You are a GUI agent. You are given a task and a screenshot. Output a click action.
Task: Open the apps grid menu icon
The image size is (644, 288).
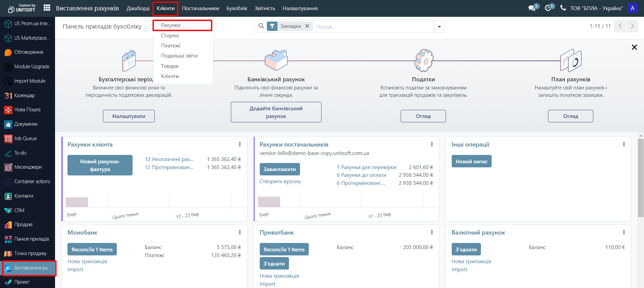(x=47, y=8)
